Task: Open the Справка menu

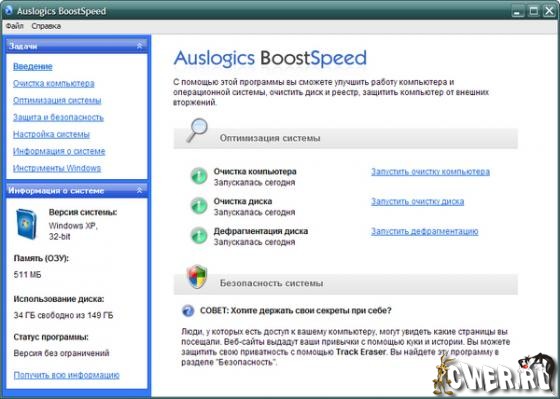Action: tap(46, 26)
